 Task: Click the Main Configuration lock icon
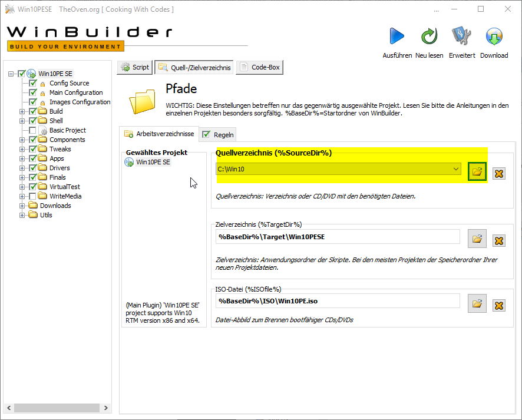(42, 93)
